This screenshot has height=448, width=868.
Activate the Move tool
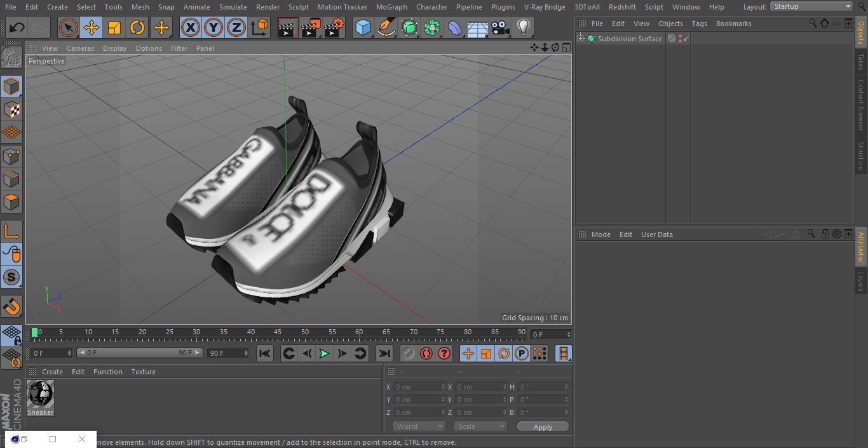pos(92,27)
